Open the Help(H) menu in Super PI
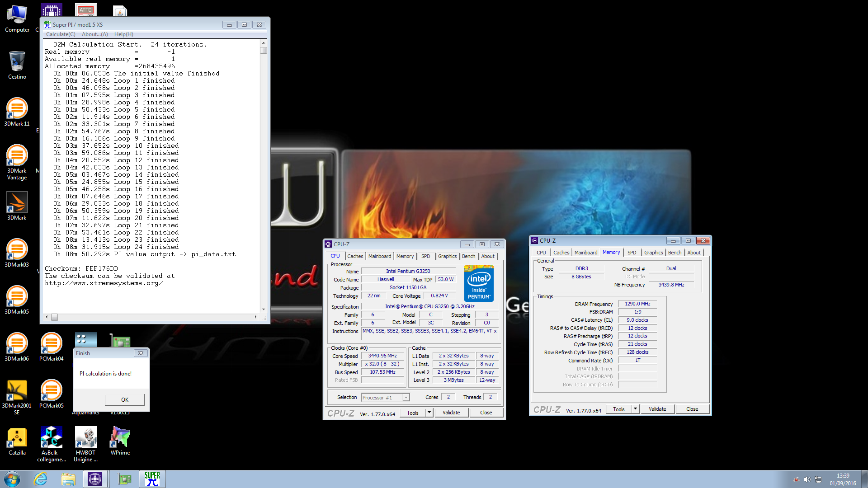 (124, 34)
